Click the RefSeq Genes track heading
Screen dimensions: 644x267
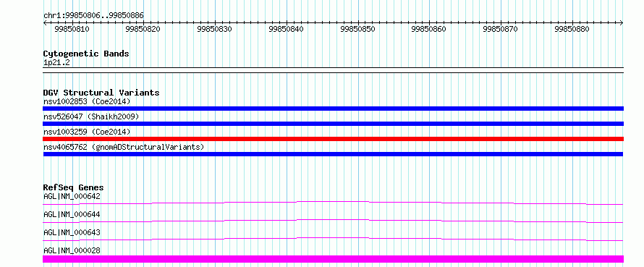[x=74, y=187]
